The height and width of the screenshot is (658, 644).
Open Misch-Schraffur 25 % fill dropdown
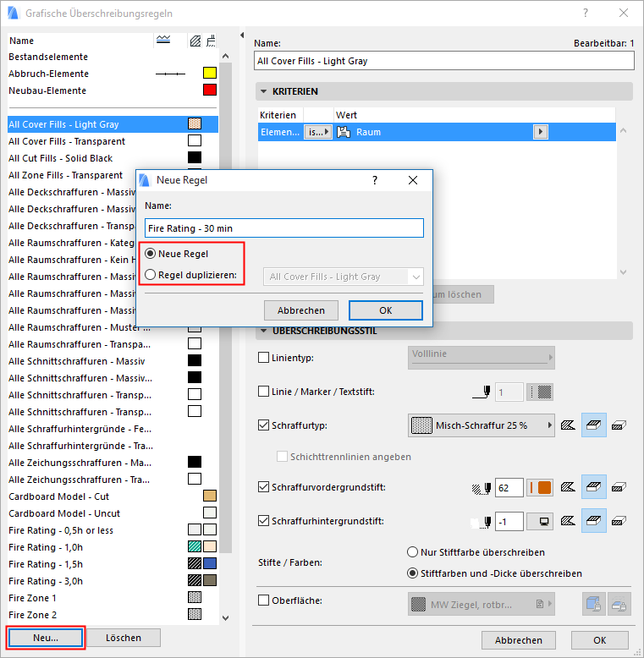point(482,425)
